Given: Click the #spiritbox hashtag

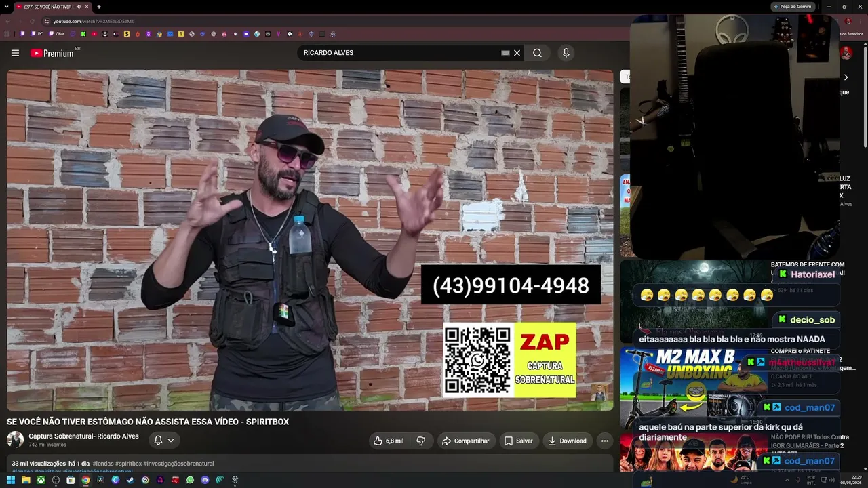Looking at the screenshot, I should (129, 464).
